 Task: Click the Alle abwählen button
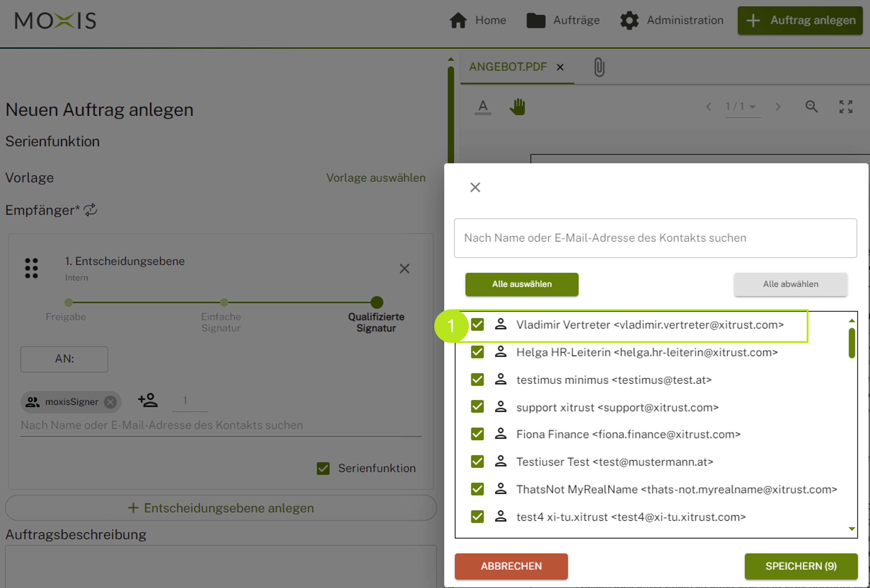point(790,284)
